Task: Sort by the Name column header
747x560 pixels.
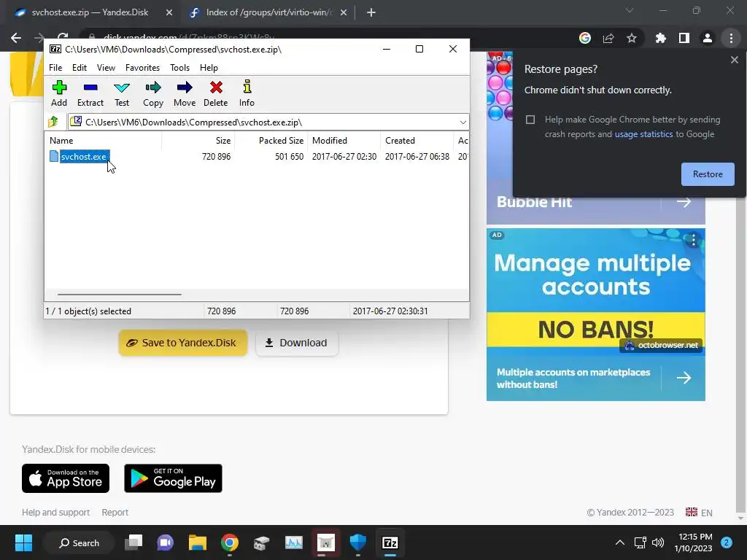Action: coord(103,141)
